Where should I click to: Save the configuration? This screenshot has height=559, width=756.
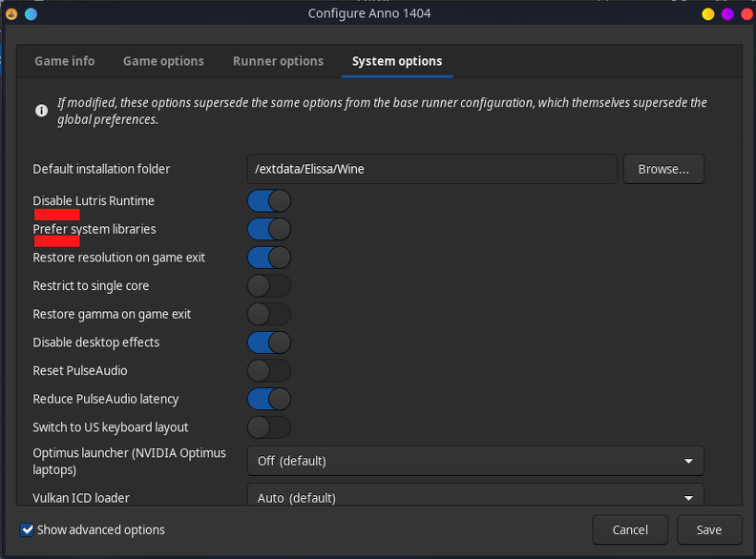tap(708, 529)
